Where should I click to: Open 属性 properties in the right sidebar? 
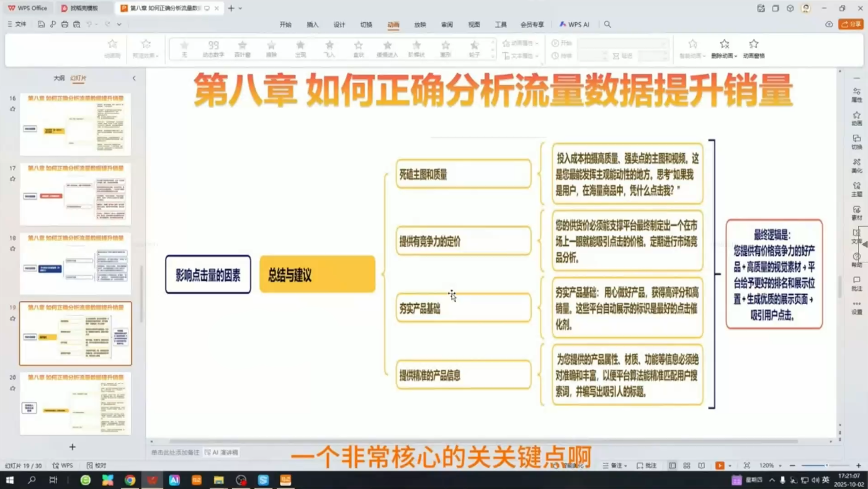[x=857, y=95]
